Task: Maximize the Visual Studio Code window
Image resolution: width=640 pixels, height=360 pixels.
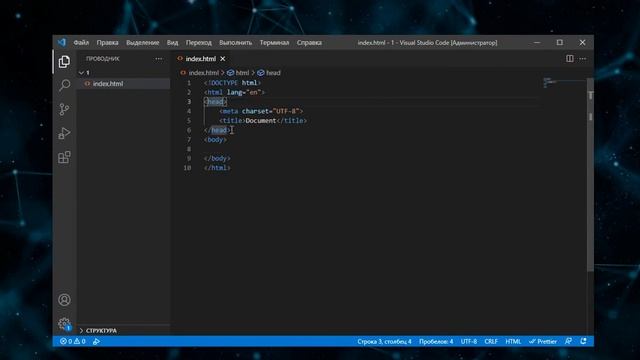Action: [560, 42]
